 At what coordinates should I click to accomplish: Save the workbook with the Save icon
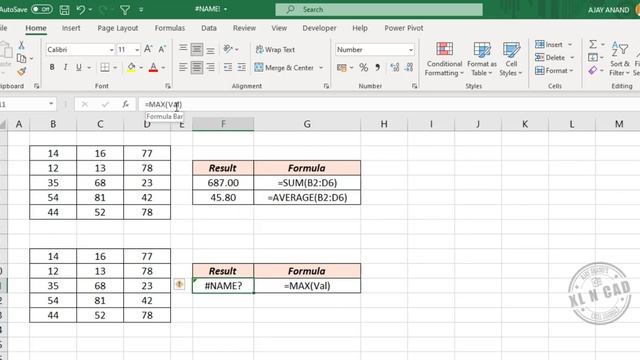click(64, 10)
